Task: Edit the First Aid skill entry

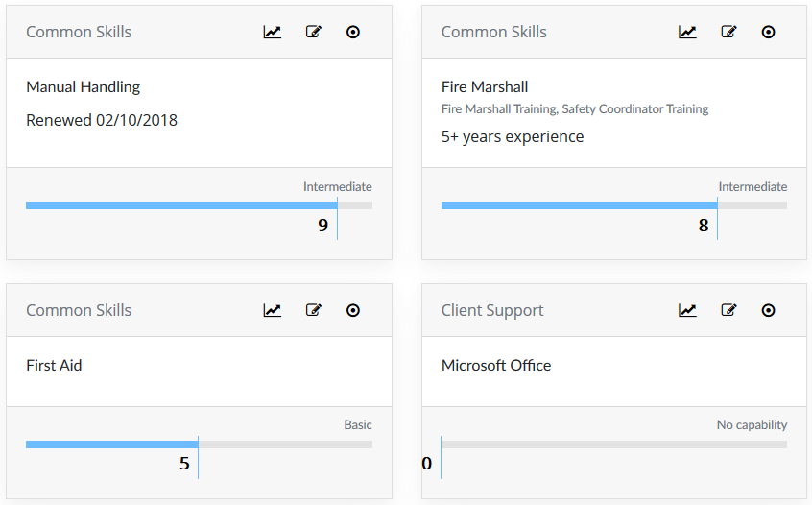Action: pos(313,310)
